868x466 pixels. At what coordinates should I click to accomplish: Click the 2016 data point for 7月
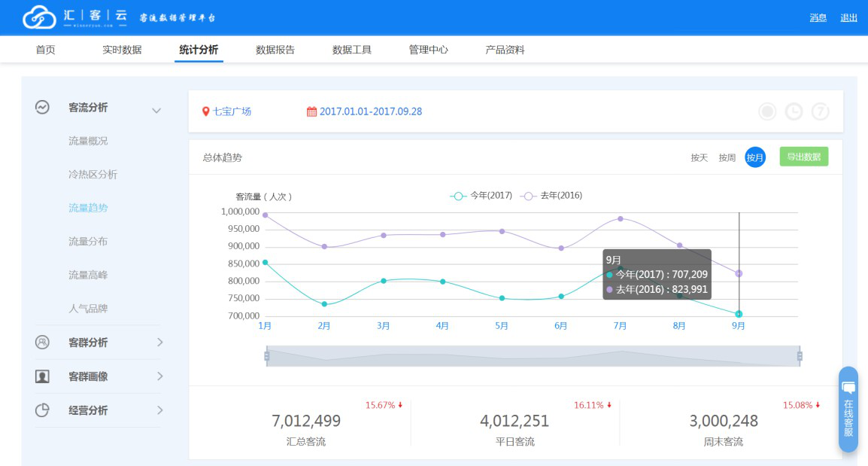pyautogui.click(x=621, y=219)
